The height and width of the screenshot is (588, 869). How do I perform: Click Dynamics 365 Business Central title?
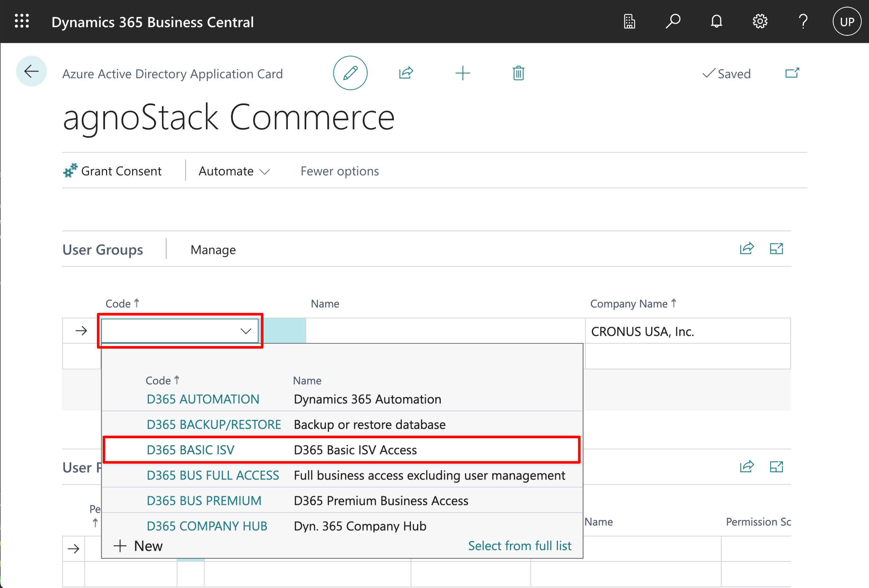[x=153, y=22]
